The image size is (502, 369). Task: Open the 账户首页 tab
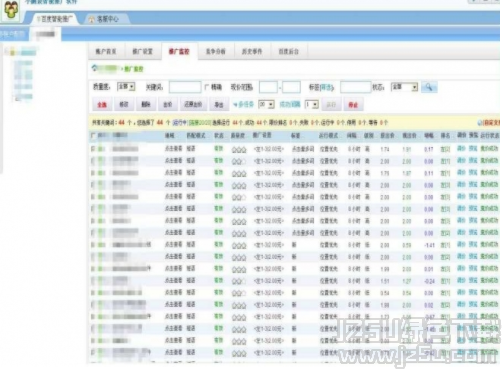[106, 51]
